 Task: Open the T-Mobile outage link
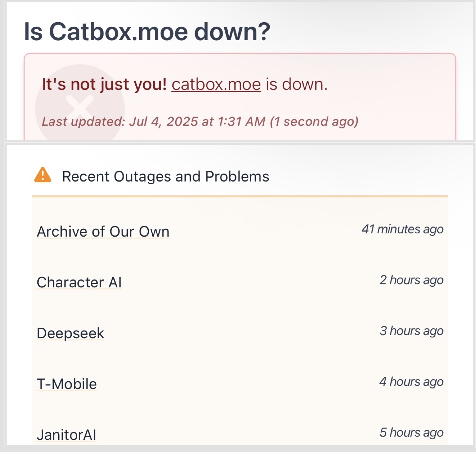(67, 384)
